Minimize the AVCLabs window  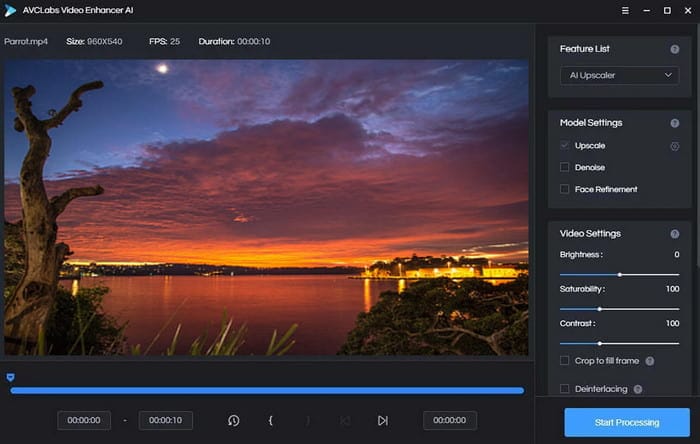(646, 10)
